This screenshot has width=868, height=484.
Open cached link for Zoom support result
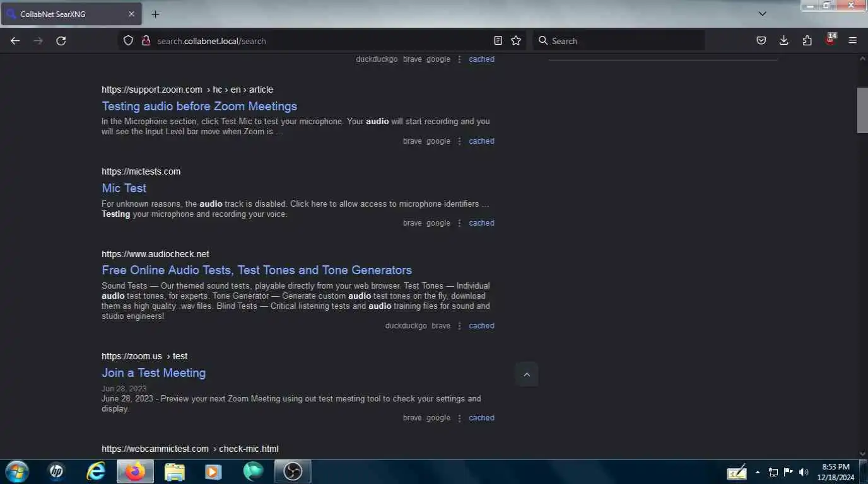481,141
